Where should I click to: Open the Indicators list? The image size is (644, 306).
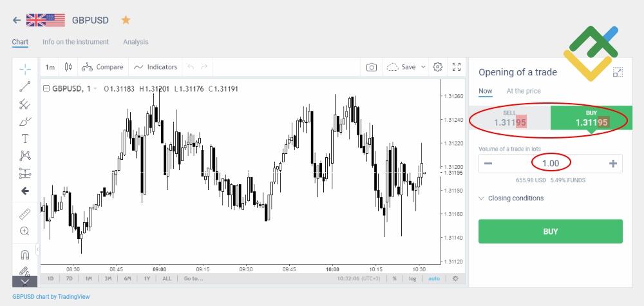pos(156,67)
